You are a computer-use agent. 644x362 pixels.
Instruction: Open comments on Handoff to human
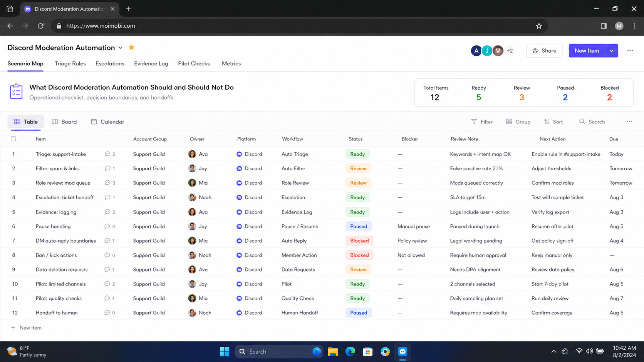coord(110,313)
